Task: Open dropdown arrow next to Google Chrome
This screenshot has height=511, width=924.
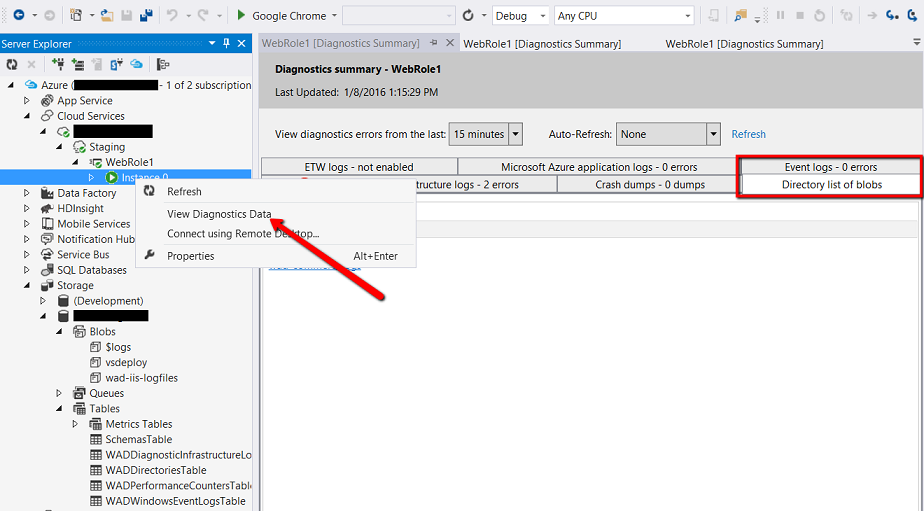Action: tap(334, 16)
